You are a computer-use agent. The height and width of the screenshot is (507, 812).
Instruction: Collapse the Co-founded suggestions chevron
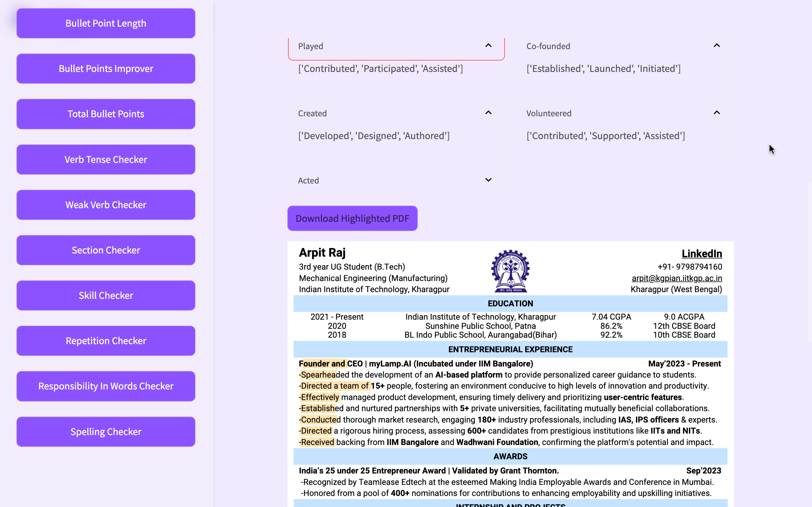pyautogui.click(x=717, y=46)
